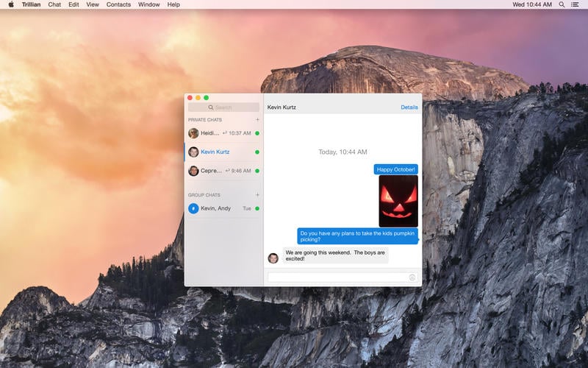The image size is (588, 368).
Task: Open the jack-o'-lantern image in chat
Action: coord(398,201)
